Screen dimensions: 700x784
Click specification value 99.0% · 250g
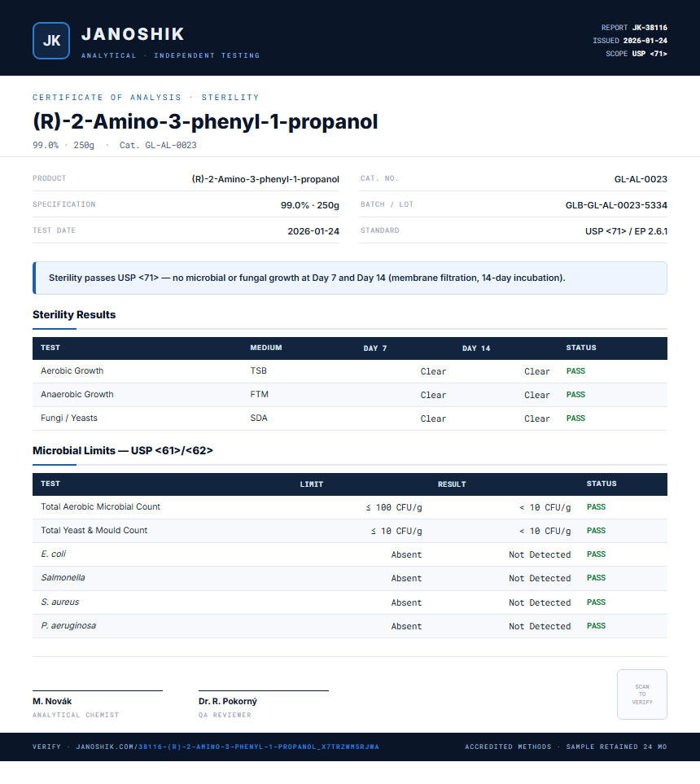(309, 205)
